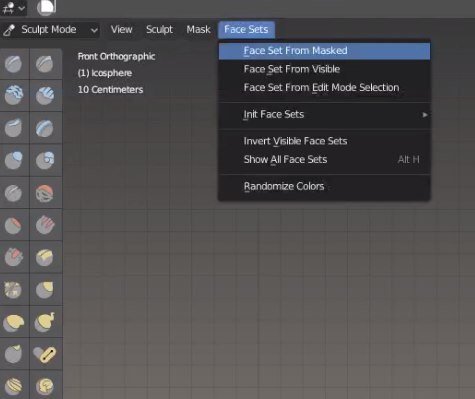Select the Smooth brush
Screen dimensions: 475x399
(45, 193)
